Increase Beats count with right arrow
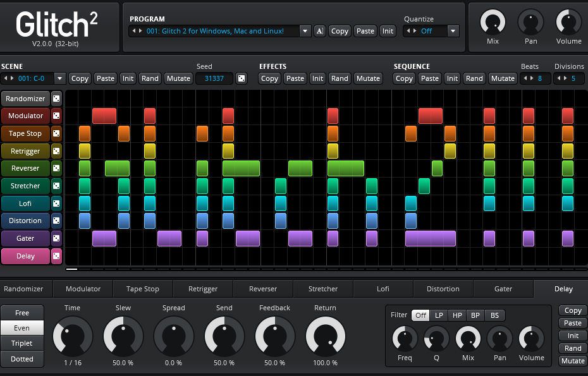The image size is (588, 376). click(x=532, y=78)
